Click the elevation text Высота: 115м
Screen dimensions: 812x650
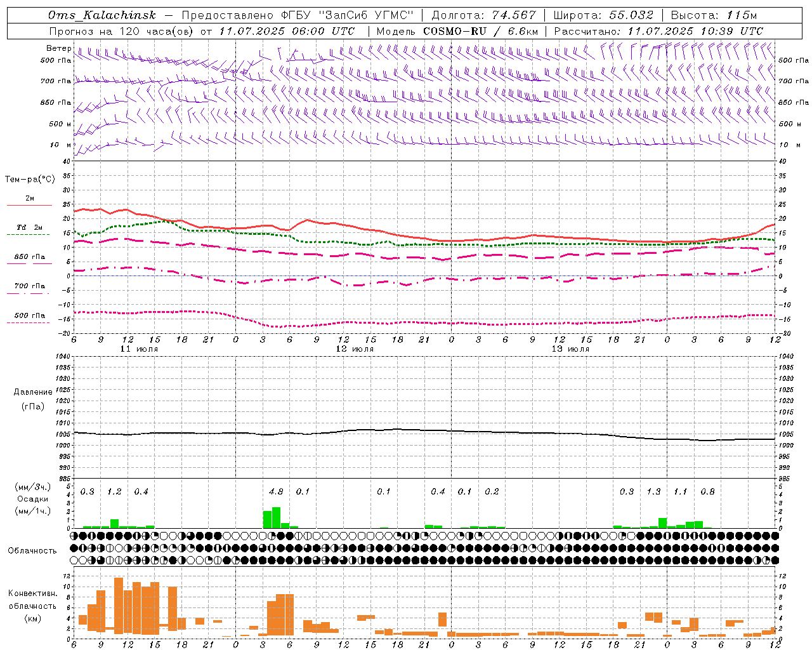(714, 15)
